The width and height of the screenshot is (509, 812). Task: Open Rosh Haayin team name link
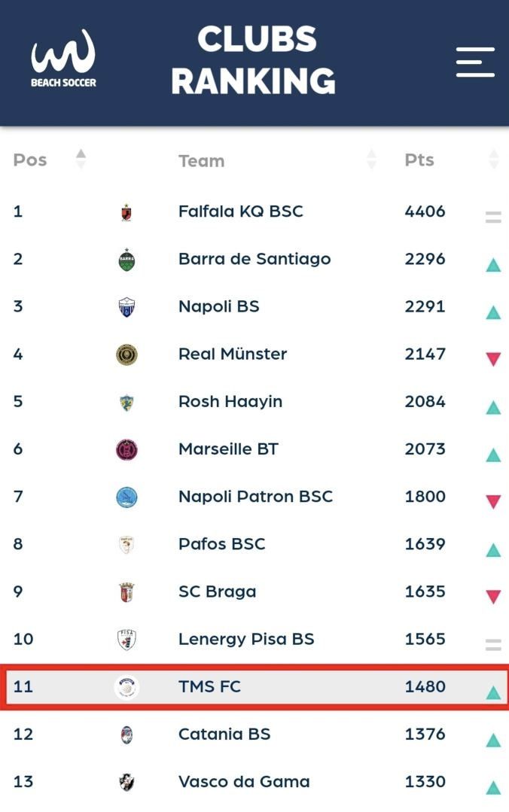click(230, 401)
